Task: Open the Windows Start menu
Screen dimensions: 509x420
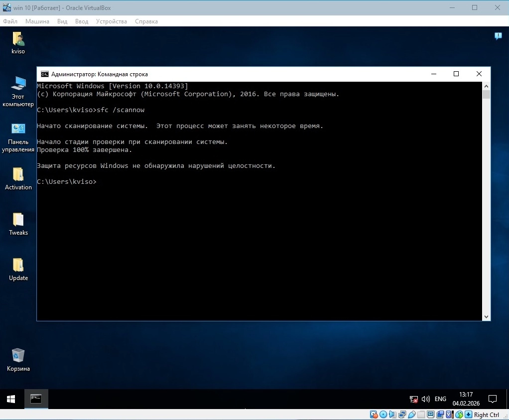Action: tap(11, 399)
